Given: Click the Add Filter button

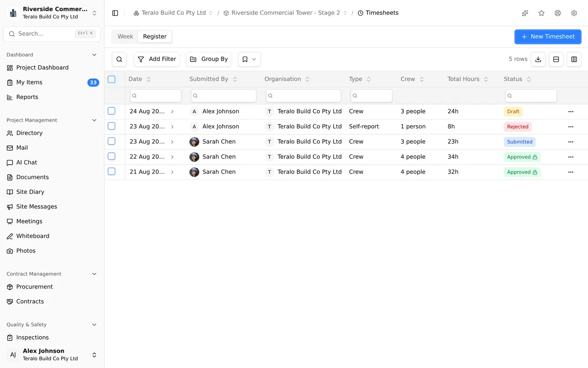Looking at the screenshot, I should [x=157, y=59].
